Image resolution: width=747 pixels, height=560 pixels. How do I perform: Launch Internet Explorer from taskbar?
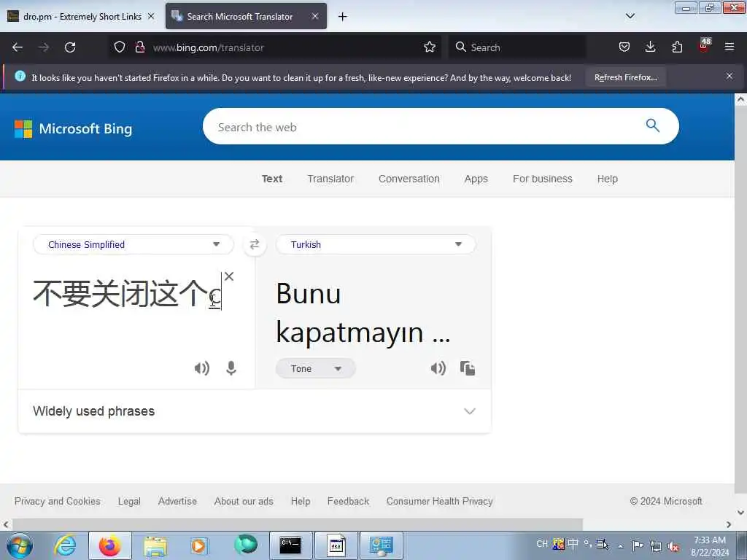click(x=65, y=545)
